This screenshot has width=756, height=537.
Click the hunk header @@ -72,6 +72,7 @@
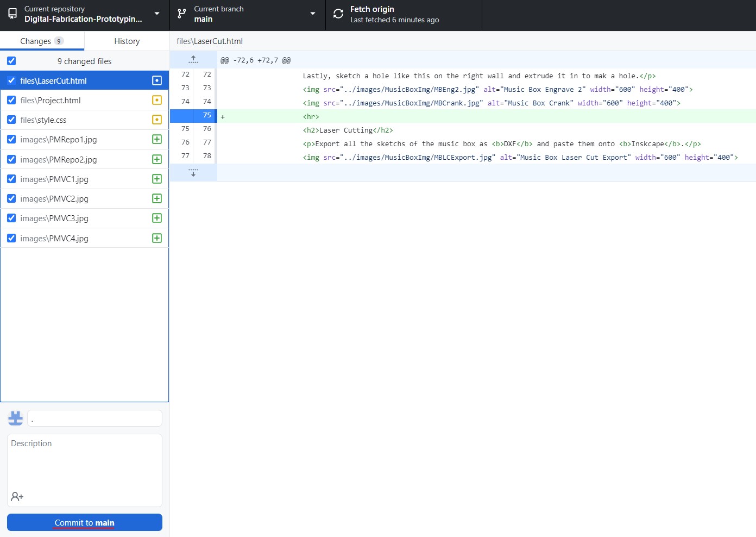255,60
